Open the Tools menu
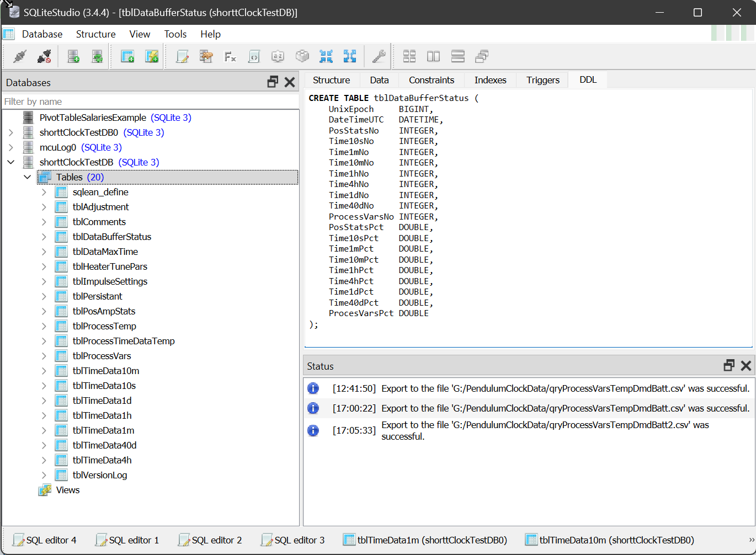Screen dimensions: 756x555 pos(175,34)
